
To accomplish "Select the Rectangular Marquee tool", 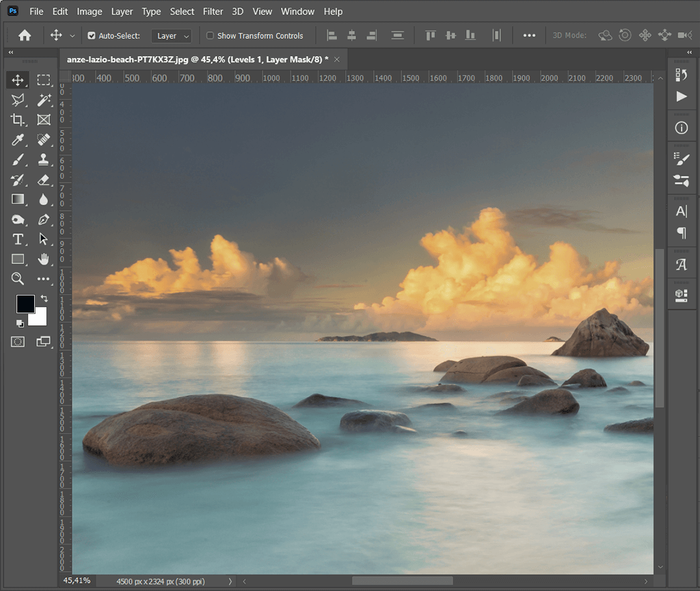I will pyautogui.click(x=43, y=80).
